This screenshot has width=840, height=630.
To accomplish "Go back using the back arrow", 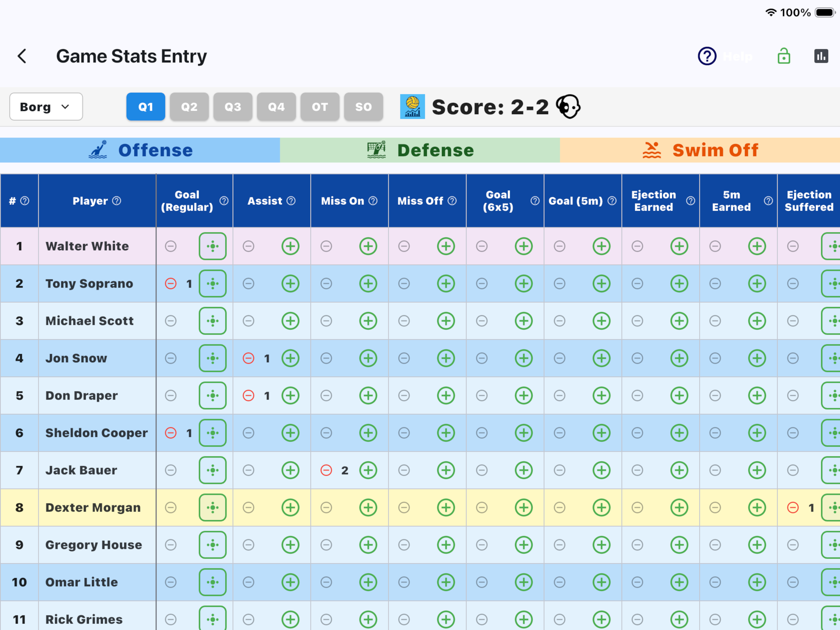I will click(x=22, y=56).
